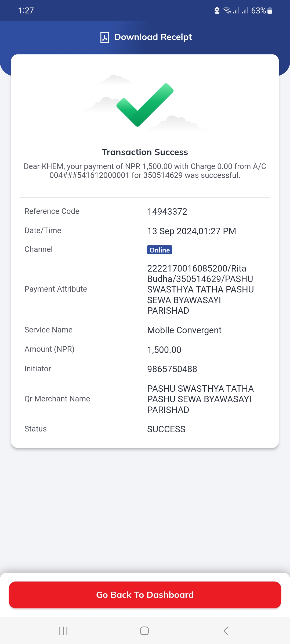
Task: Tap the green success checkmark
Action: [145, 105]
